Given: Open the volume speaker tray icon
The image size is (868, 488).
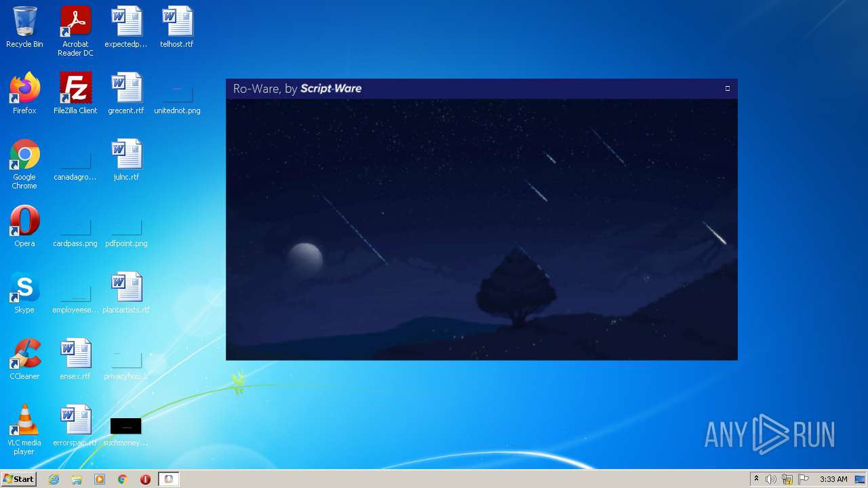Looking at the screenshot, I should coord(771,479).
